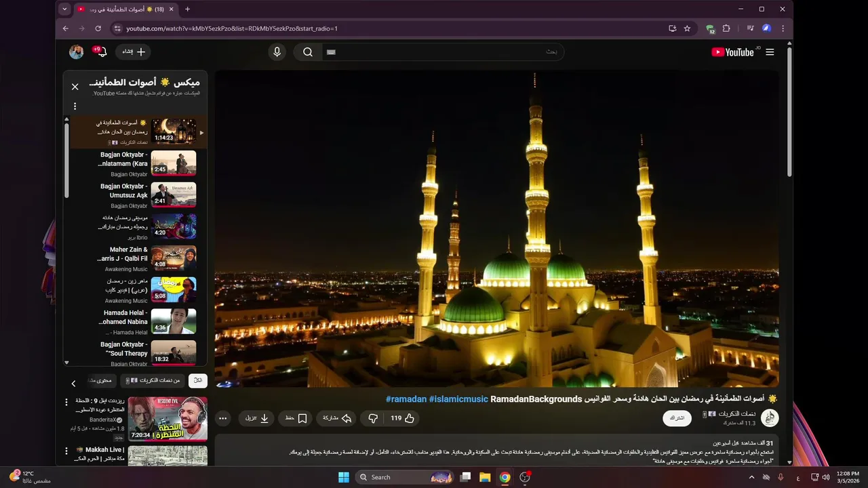Click the green extension with badge 12
Screen dimensions: 868x488
coord(710,29)
